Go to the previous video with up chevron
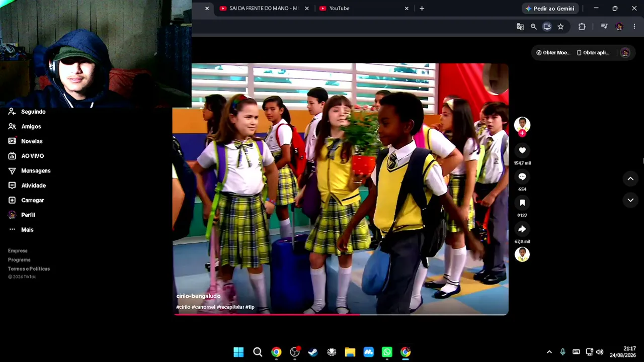This screenshot has height=362, width=644. 630,178
